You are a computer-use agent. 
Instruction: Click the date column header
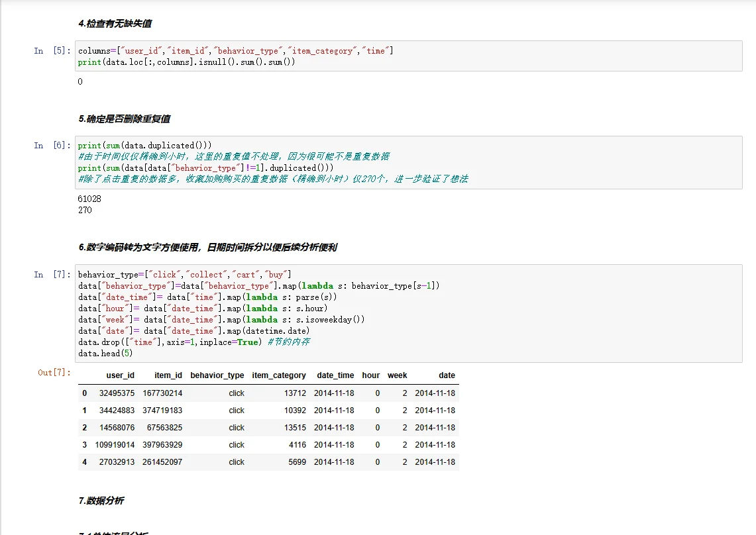[x=447, y=375]
